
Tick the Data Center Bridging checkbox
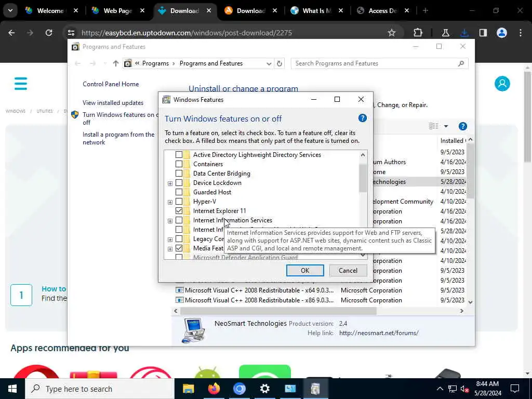(179, 174)
